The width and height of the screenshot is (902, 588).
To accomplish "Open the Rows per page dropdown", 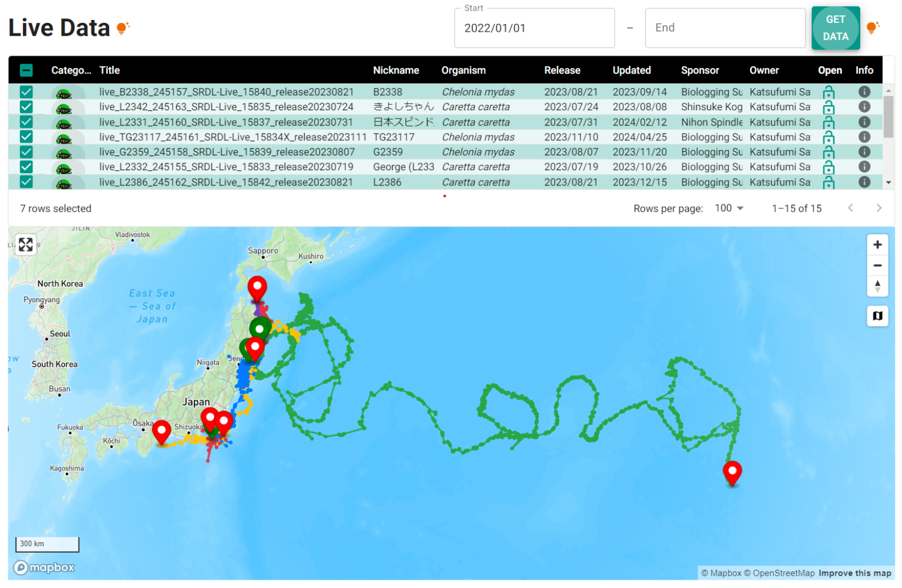I will click(x=728, y=208).
